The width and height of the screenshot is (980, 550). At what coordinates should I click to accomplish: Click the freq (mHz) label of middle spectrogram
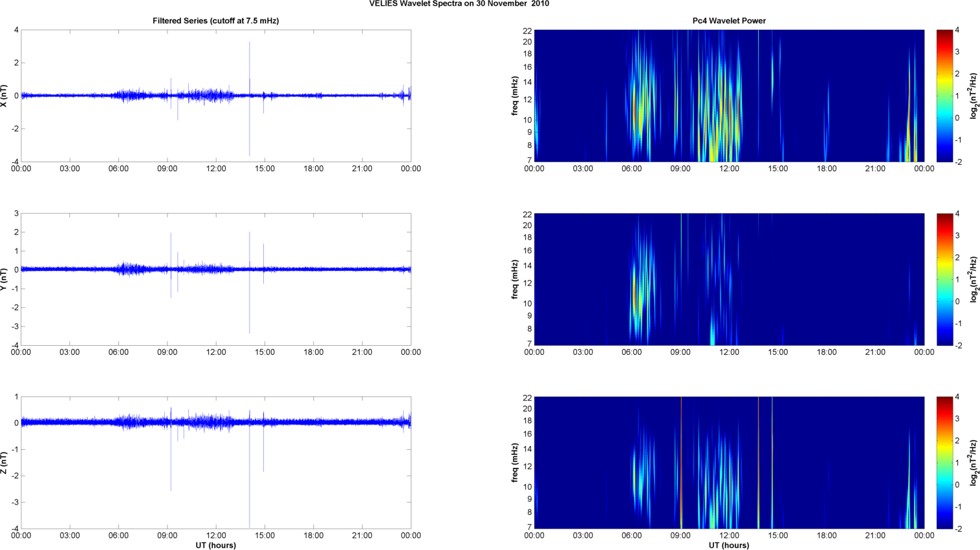[x=515, y=279]
